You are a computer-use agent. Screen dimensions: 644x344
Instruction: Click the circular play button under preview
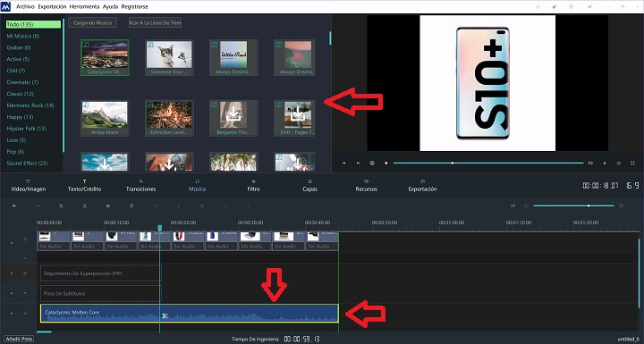pos(372,163)
